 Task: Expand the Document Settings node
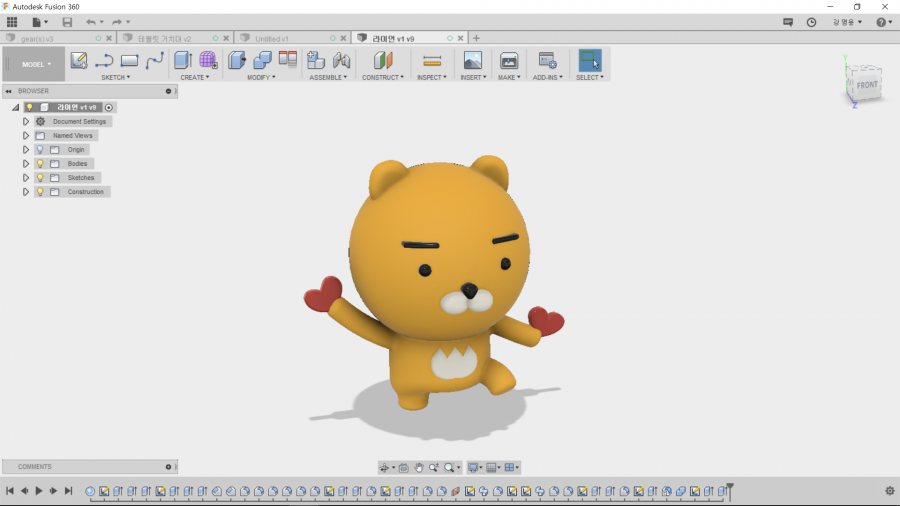(26, 122)
